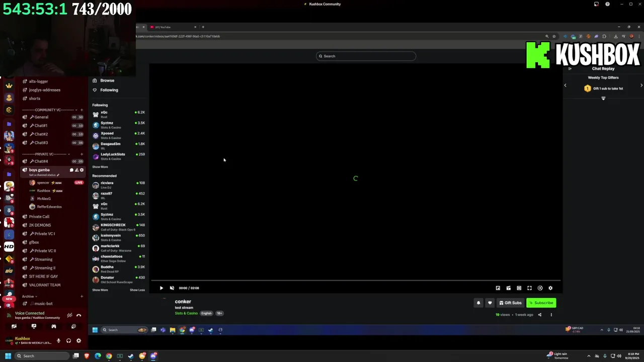This screenshot has width=644, height=362.
Task: Open boys gamba voice chat icon
Action: point(71,170)
